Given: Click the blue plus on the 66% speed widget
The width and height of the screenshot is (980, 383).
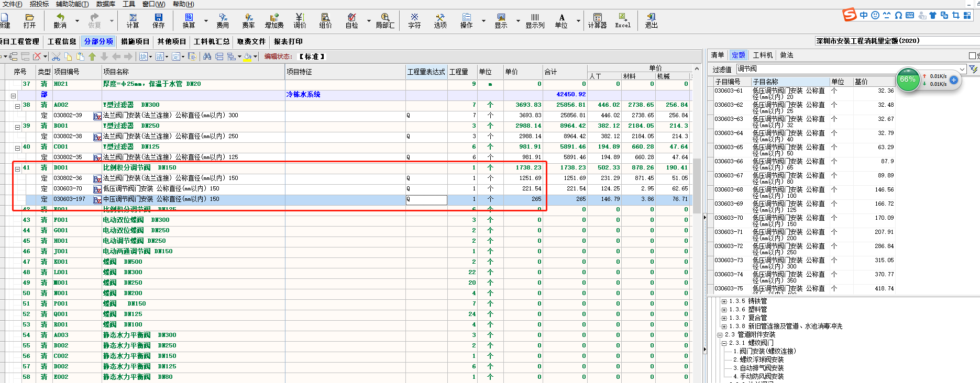Looking at the screenshot, I should pyautogui.click(x=954, y=80).
